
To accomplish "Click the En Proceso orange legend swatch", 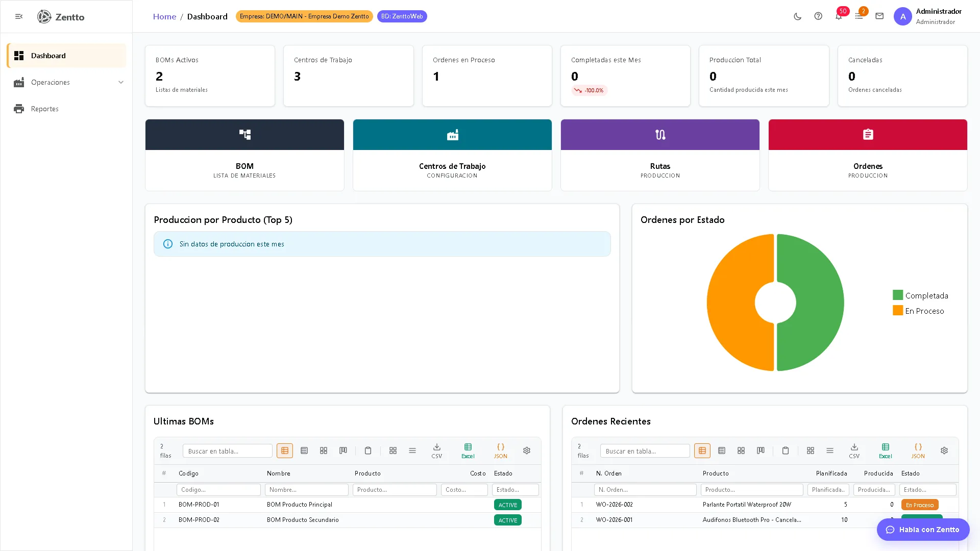I will (898, 310).
